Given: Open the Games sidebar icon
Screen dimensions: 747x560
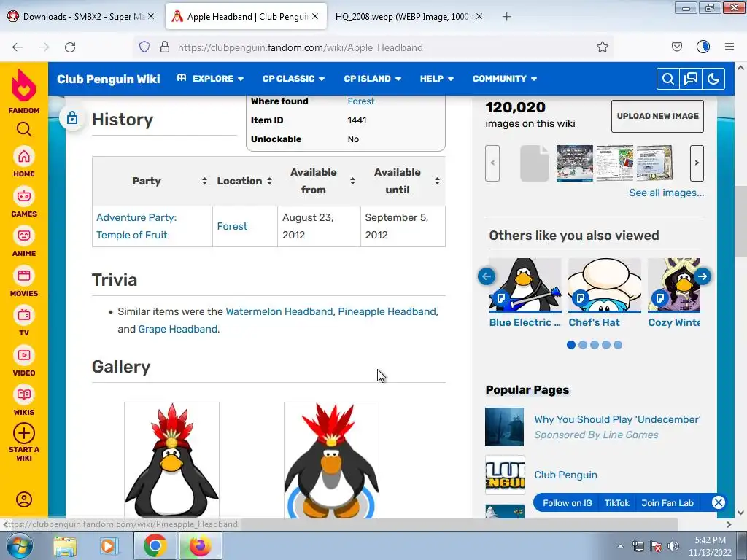Looking at the screenshot, I should [24, 196].
